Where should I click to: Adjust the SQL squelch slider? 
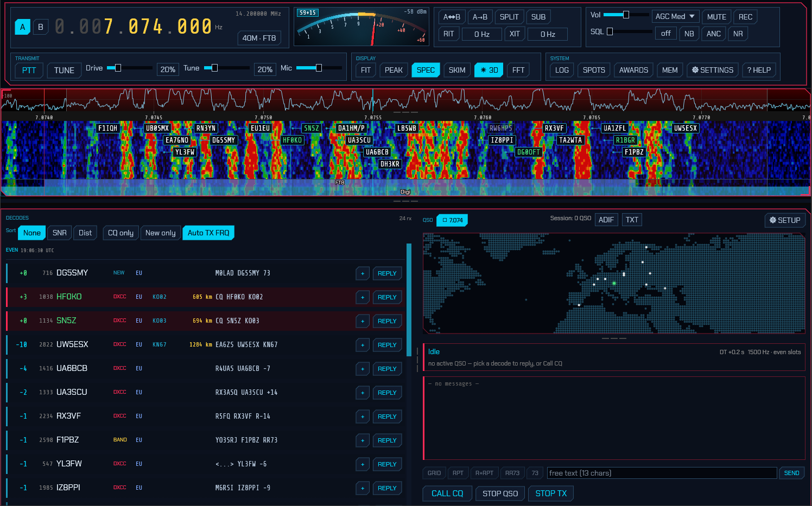[630, 31]
